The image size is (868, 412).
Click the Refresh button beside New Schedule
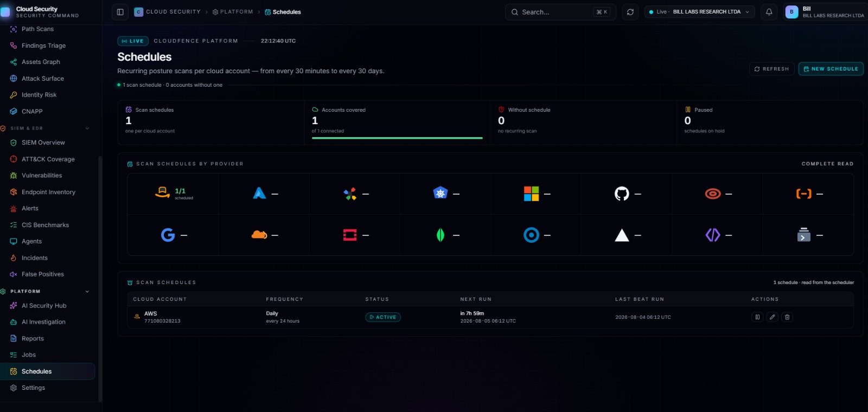[x=771, y=69]
